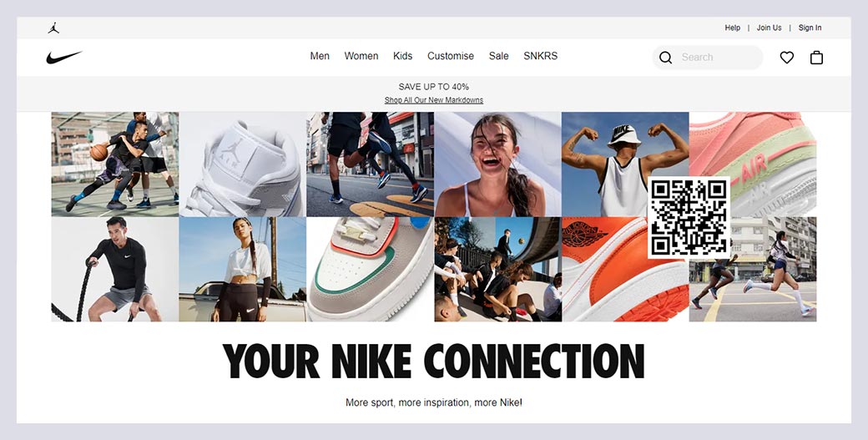Select Customise in navigation bar
This screenshot has width=868, height=440.
[451, 56]
